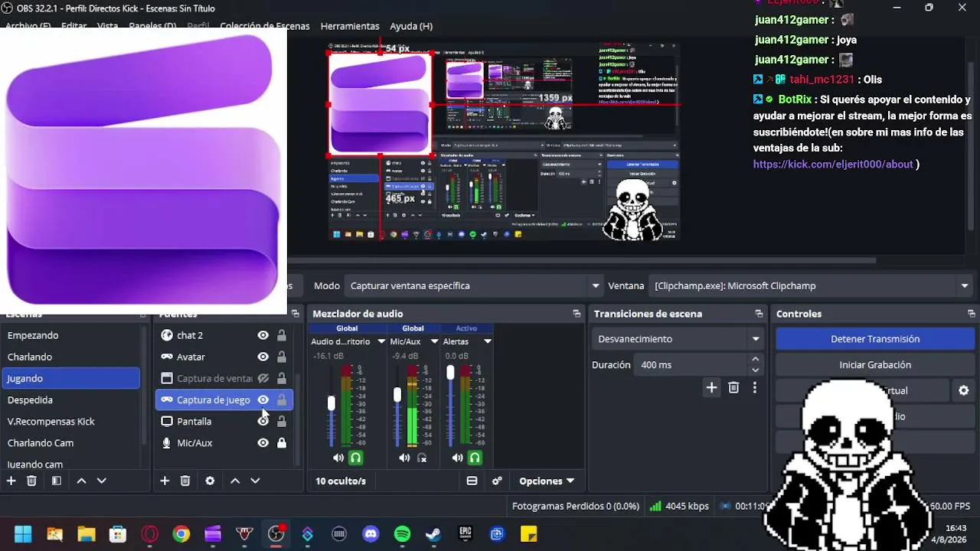Viewport: 980px width, 551px height.
Task: Open the Opciones mixer dropdown
Action: coord(547,481)
